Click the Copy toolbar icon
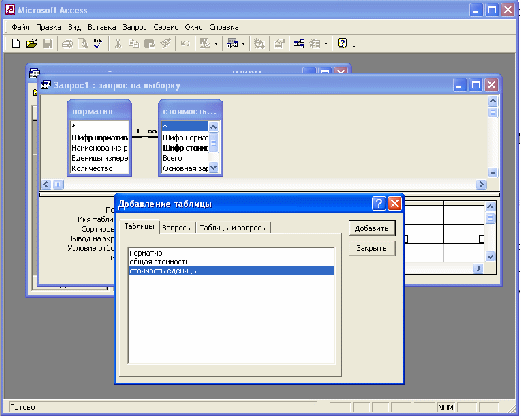521x419 pixels. [134, 43]
